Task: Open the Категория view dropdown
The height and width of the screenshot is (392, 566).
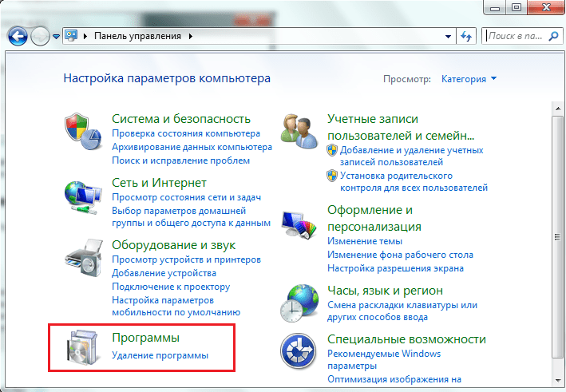Action: [x=469, y=79]
